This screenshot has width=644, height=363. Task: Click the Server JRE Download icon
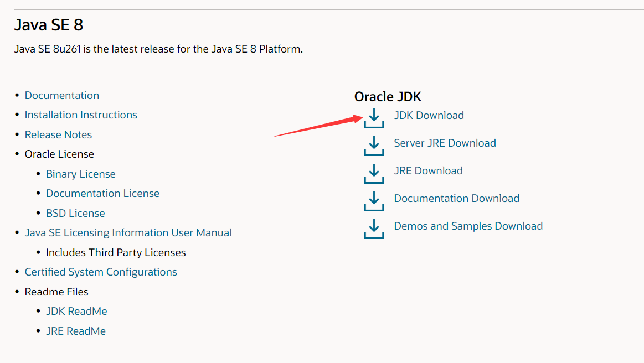374,146
